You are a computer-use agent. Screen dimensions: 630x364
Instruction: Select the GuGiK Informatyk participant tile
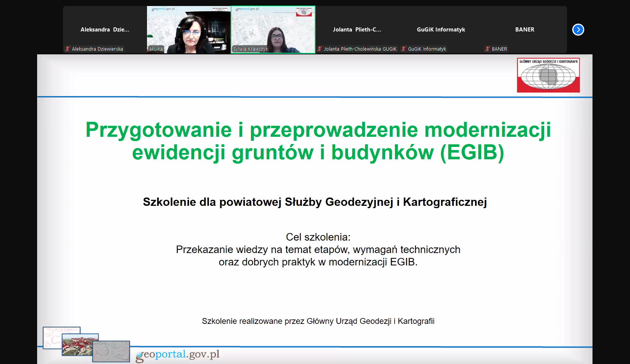click(x=441, y=29)
